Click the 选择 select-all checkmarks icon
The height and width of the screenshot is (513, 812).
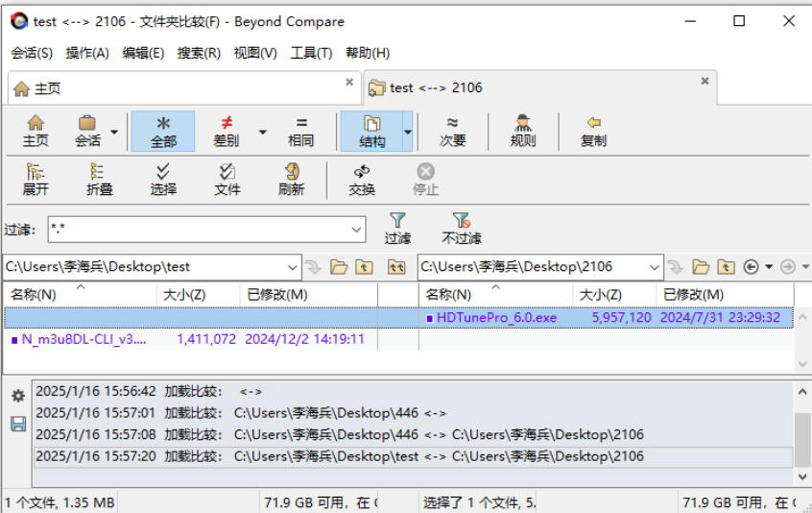point(163,180)
